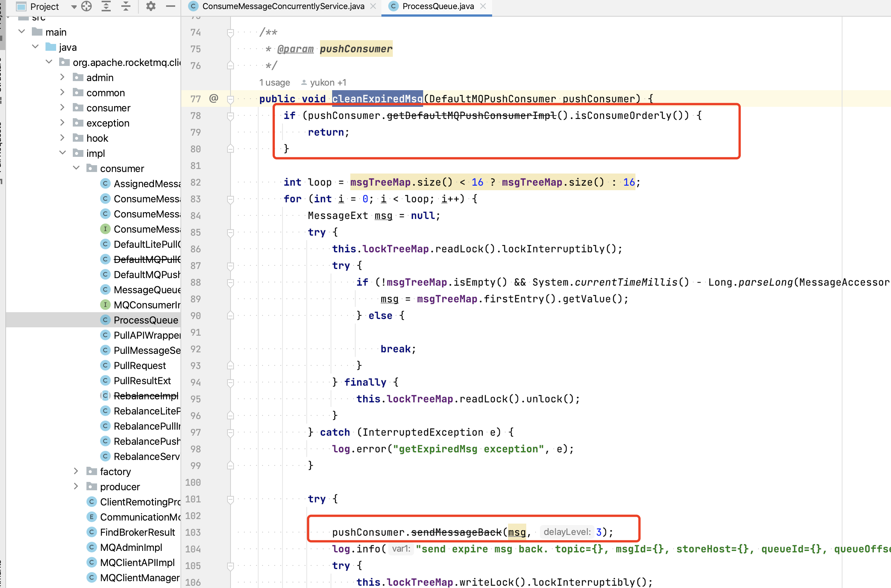Screen dimensions: 891x588
Task: Open the Project view dropdown
Action: (74, 7)
